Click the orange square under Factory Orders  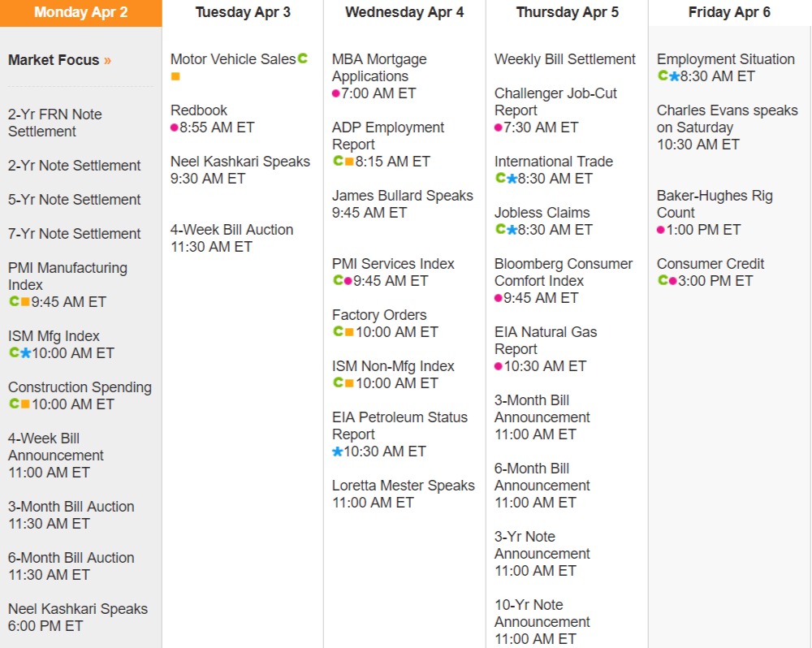pyautogui.click(x=349, y=332)
